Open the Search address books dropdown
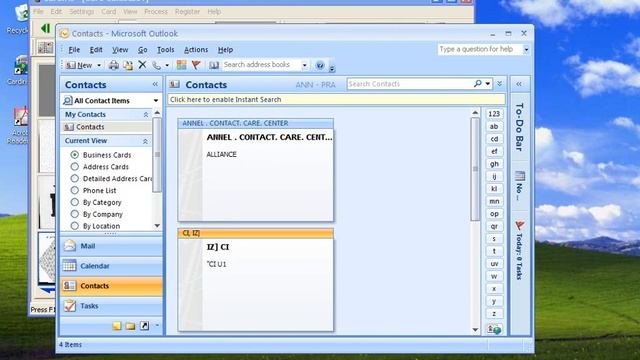The height and width of the screenshot is (360, 640). click(x=304, y=65)
